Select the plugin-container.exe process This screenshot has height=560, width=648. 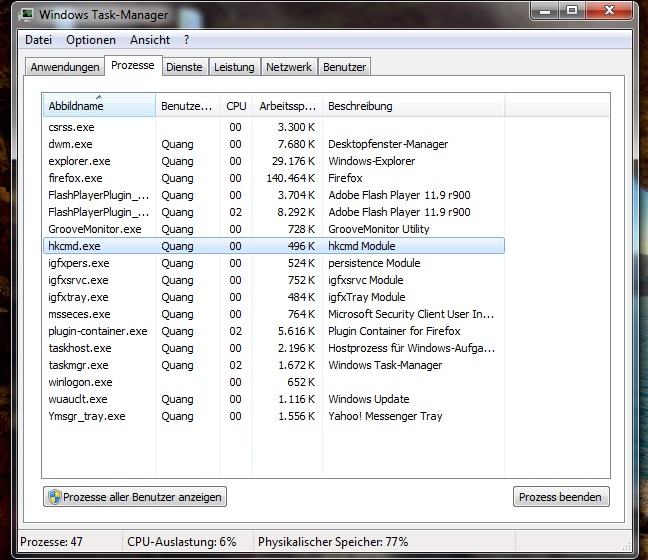pyautogui.click(x=274, y=331)
